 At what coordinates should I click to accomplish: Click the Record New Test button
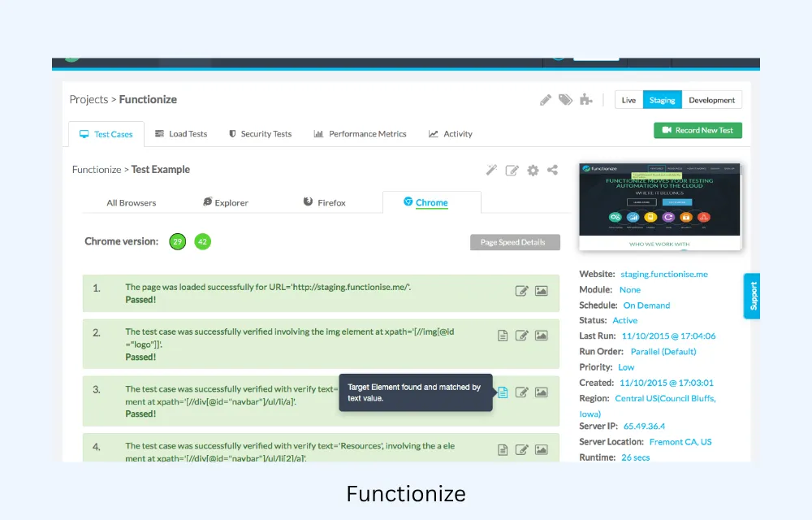point(698,131)
